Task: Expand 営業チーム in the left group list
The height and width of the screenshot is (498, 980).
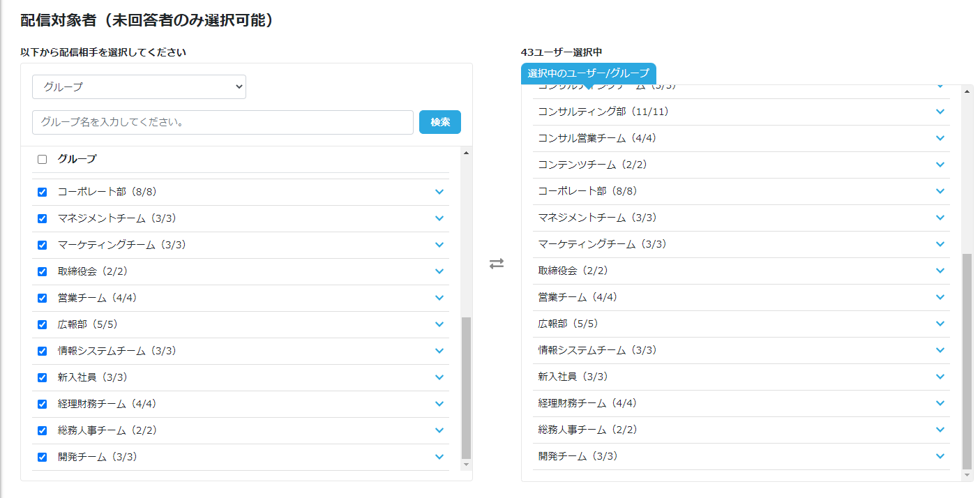Action: coord(439,298)
